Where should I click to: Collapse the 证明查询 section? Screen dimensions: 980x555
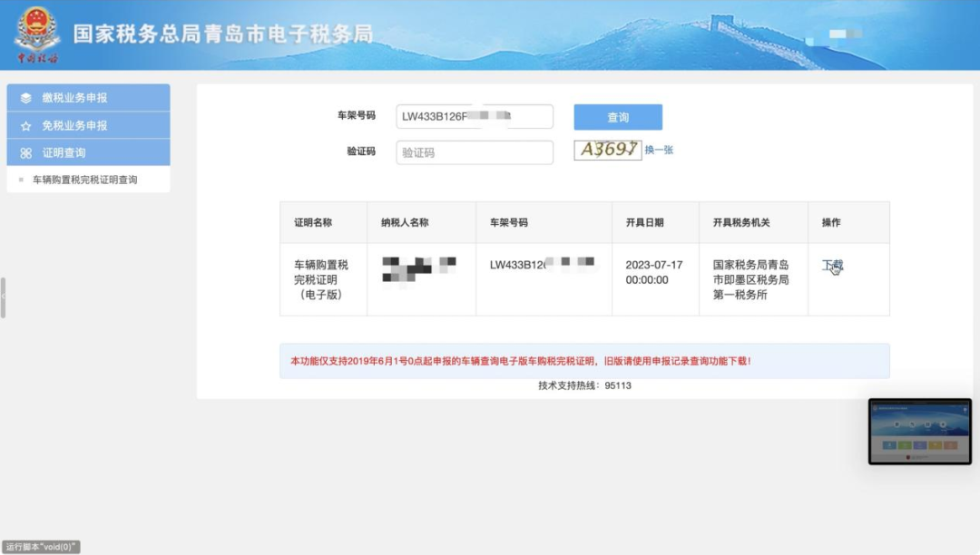click(x=88, y=152)
